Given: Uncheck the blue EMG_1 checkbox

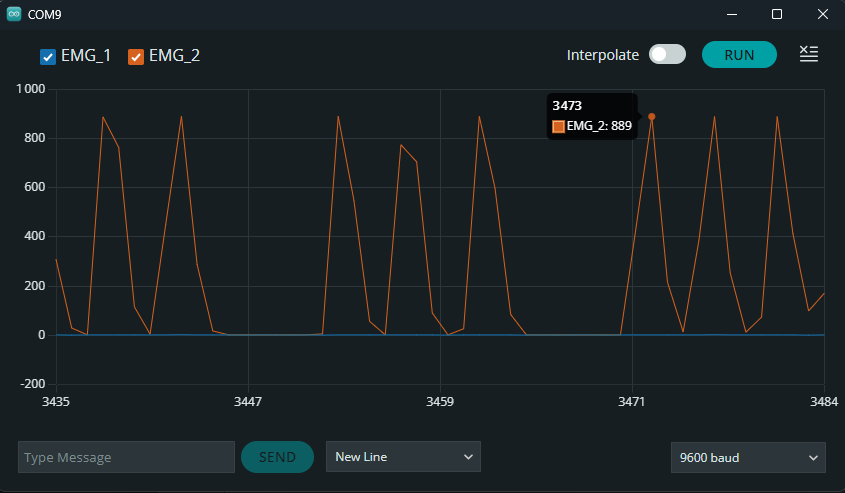Looking at the screenshot, I should point(47,57).
